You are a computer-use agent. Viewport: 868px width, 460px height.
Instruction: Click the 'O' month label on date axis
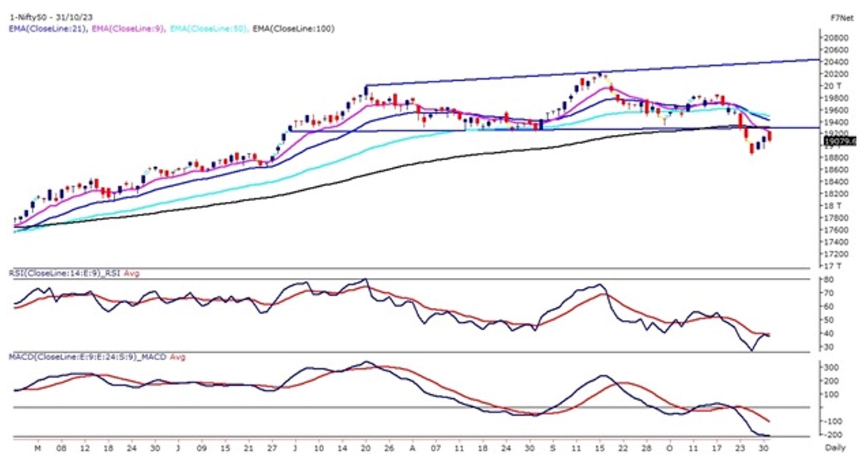click(x=669, y=450)
